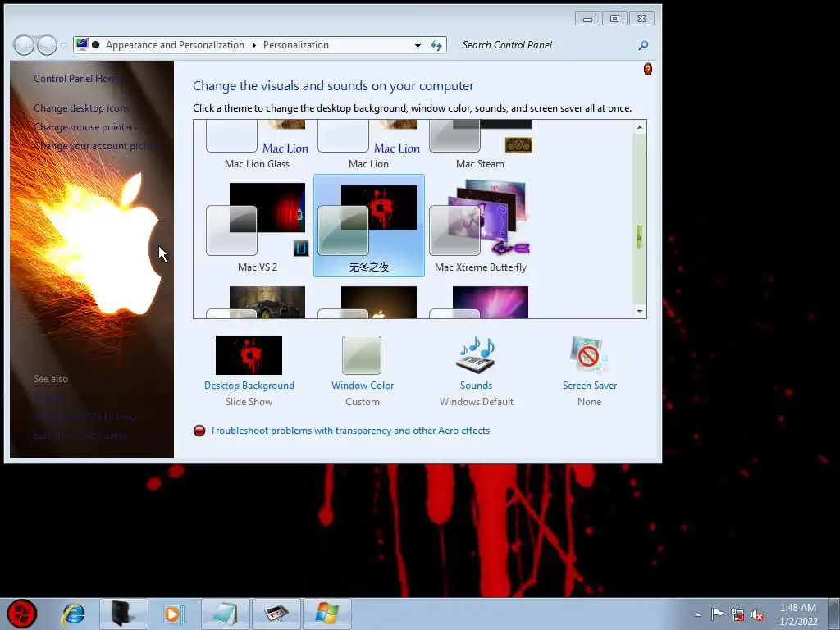Screen dimensions: 840x630
Task: Refresh the Control Panel page
Action: 436,46
